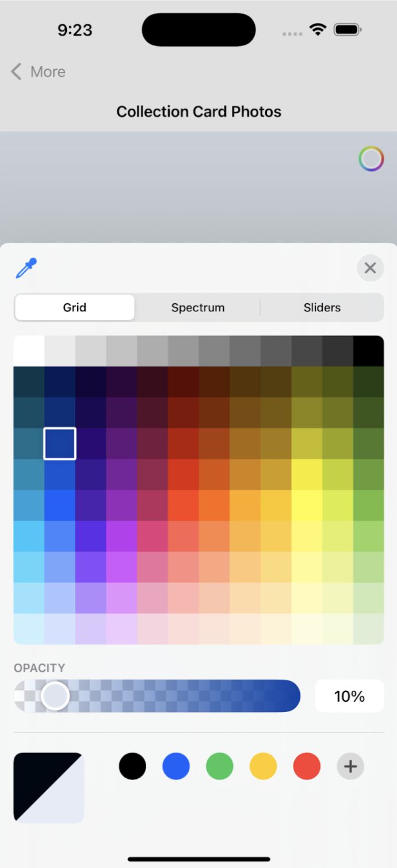Tap the rainbow color wheel icon
397x868 pixels.
pyautogui.click(x=371, y=159)
